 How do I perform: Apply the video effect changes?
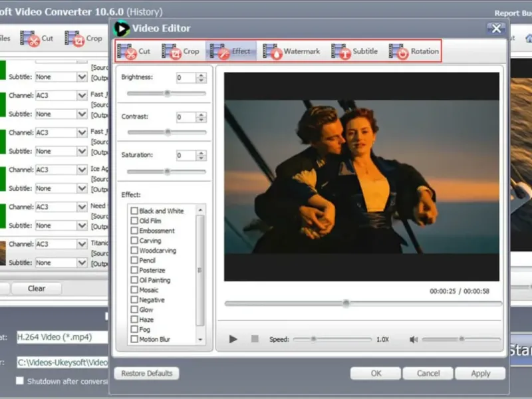coord(480,373)
